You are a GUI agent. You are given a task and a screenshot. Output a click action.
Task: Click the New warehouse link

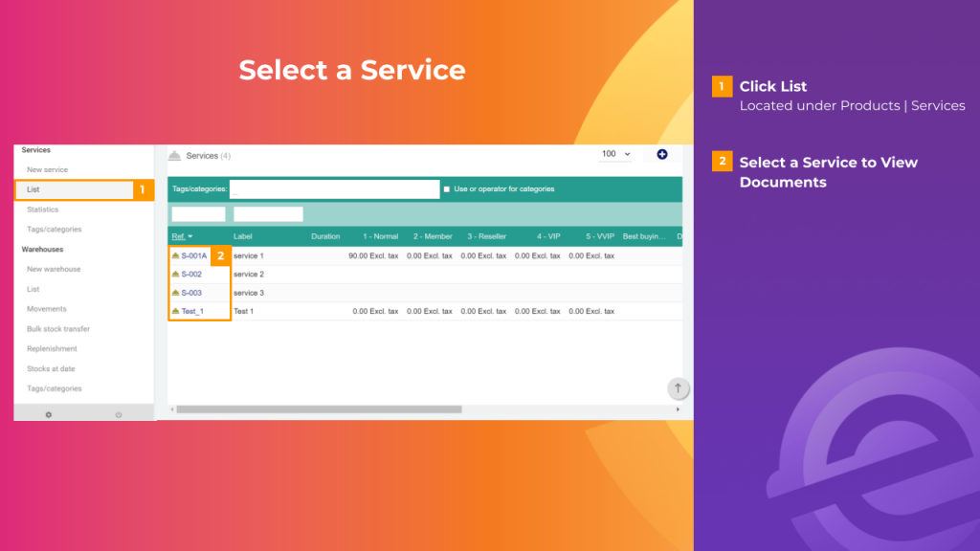point(52,269)
